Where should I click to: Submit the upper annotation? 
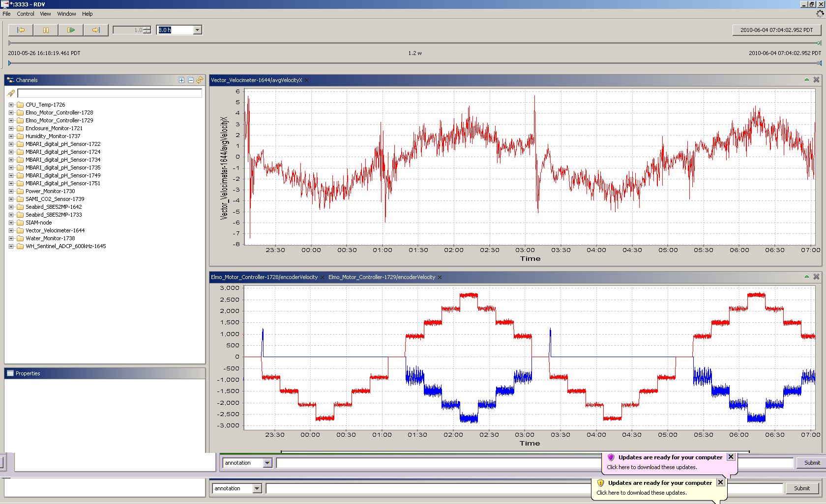[x=812, y=463]
